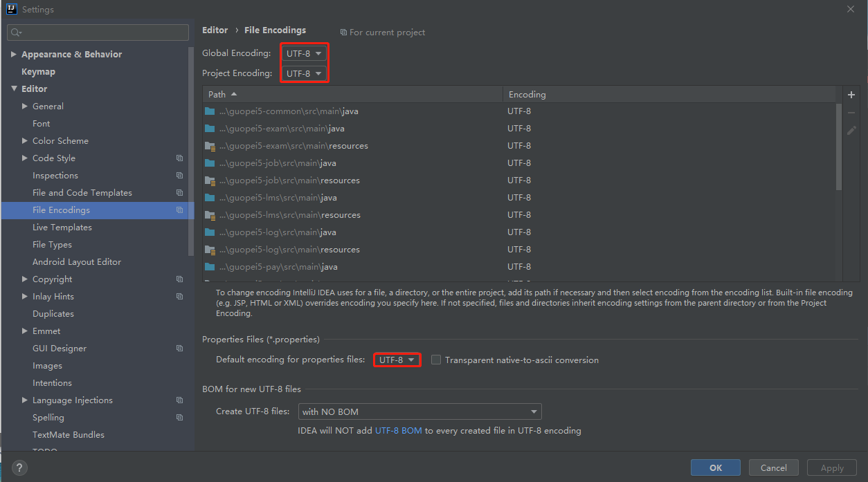Click folder icon of guopei5-common java row
The height and width of the screenshot is (482, 868).
[210, 111]
